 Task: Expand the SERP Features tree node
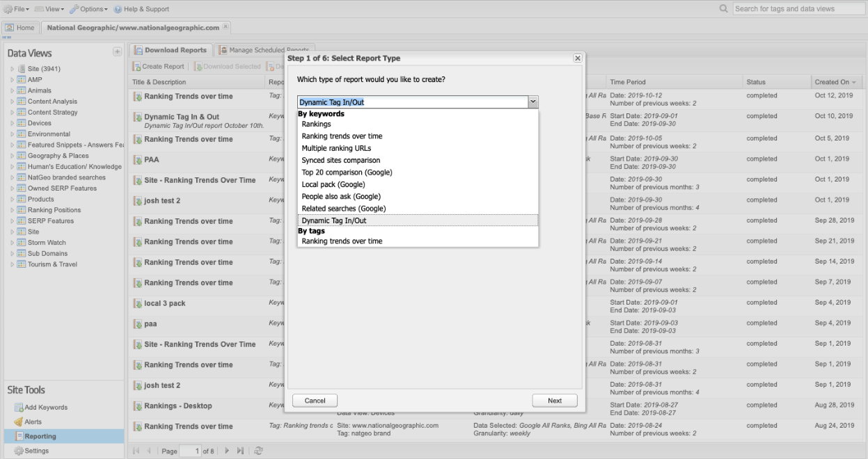[x=13, y=221]
